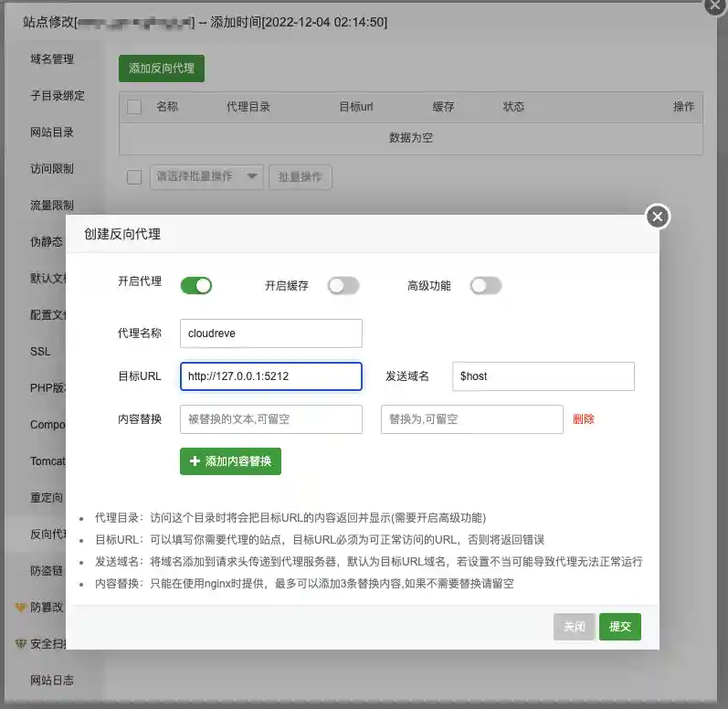Click the crown icon beside 安全扫描
Image resolution: width=728 pixels, height=709 pixels.
coord(20,643)
